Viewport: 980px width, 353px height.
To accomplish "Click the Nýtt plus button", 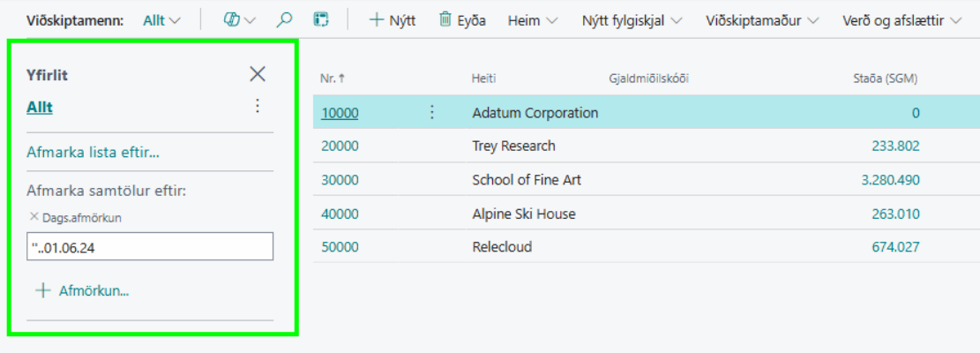I will click(392, 19).
